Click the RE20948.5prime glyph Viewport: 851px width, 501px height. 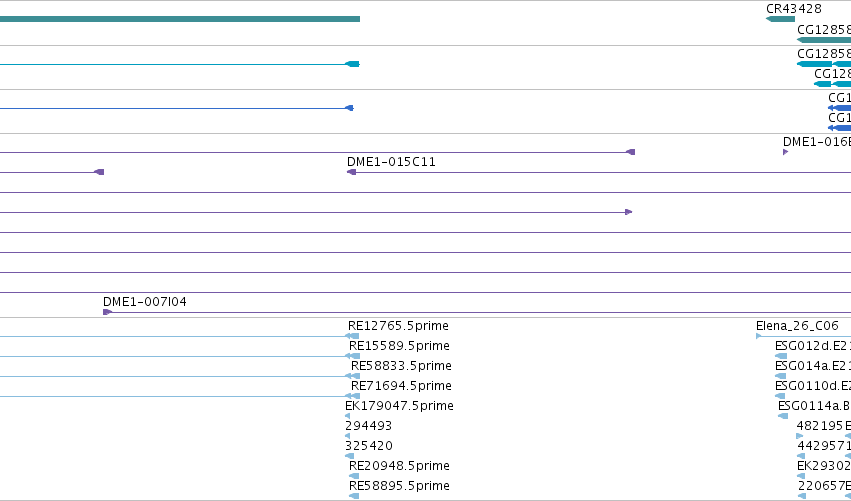click(354, 476)
